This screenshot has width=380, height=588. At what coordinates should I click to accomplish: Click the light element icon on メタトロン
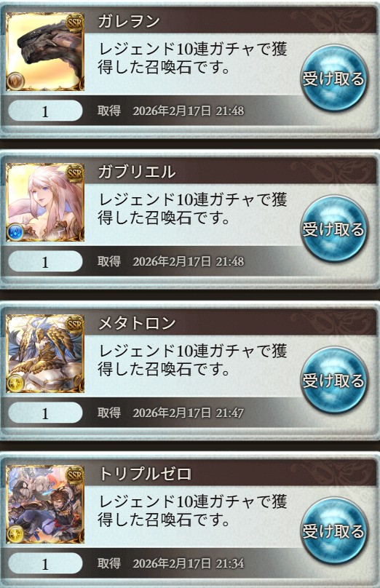16,383
